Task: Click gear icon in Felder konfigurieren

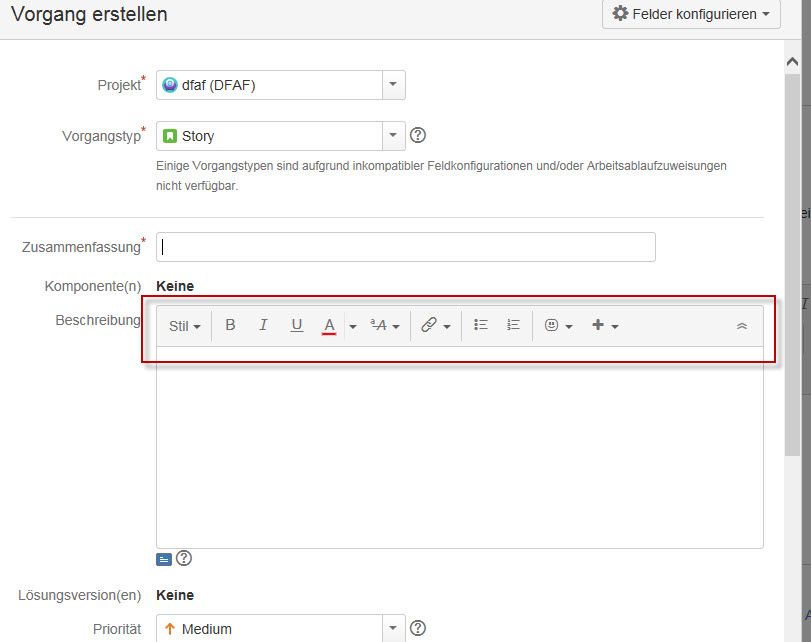Action: pyautogui.click(x=620, y=13)
